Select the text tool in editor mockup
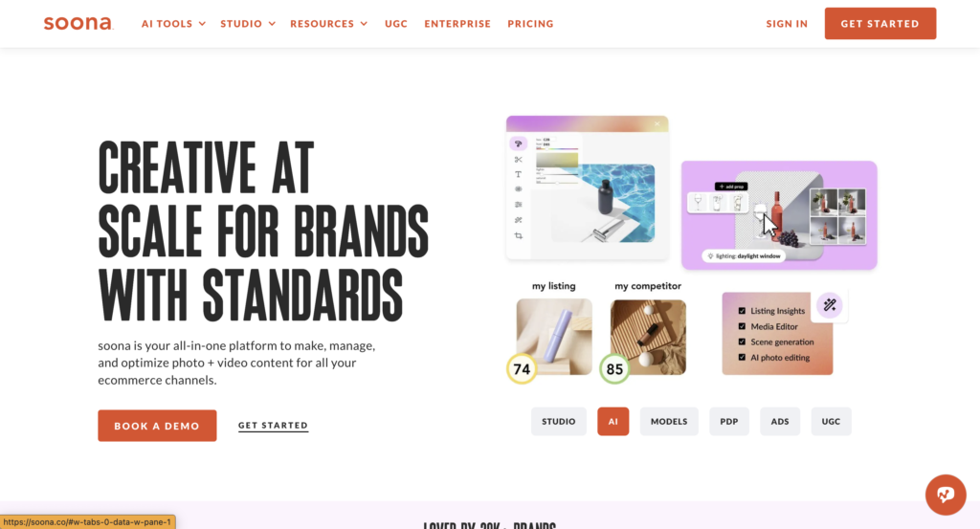Screen dimensions: 980x529 point(518,175)
